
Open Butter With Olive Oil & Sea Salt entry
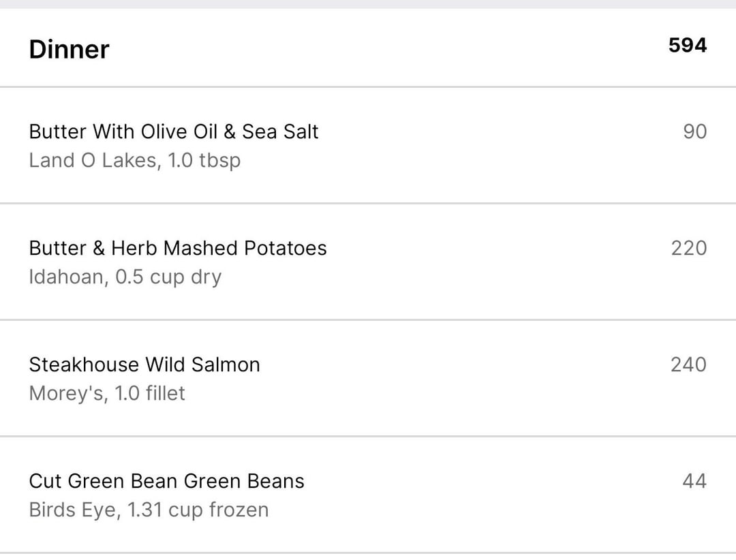click(x=173, y=131)
